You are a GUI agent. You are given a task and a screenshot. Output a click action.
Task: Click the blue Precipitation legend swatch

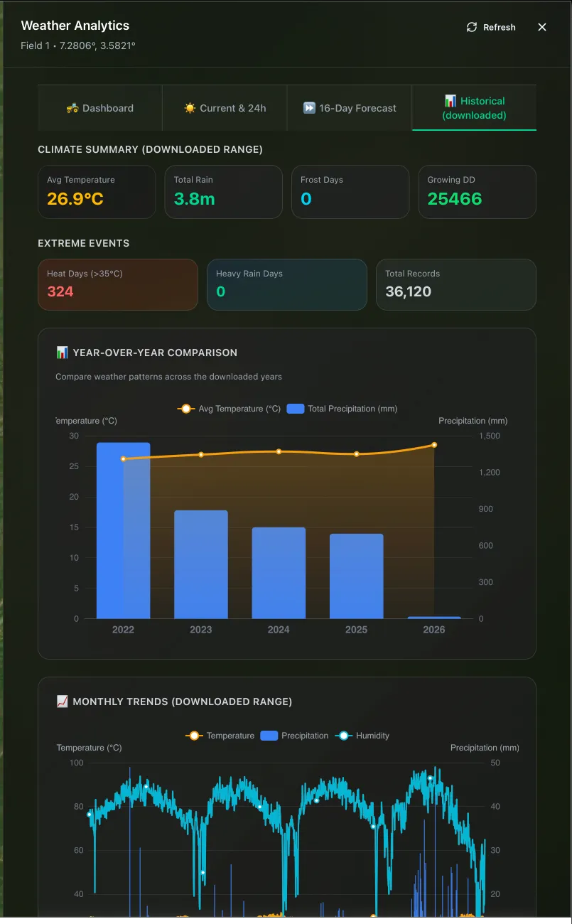[269, 736]
